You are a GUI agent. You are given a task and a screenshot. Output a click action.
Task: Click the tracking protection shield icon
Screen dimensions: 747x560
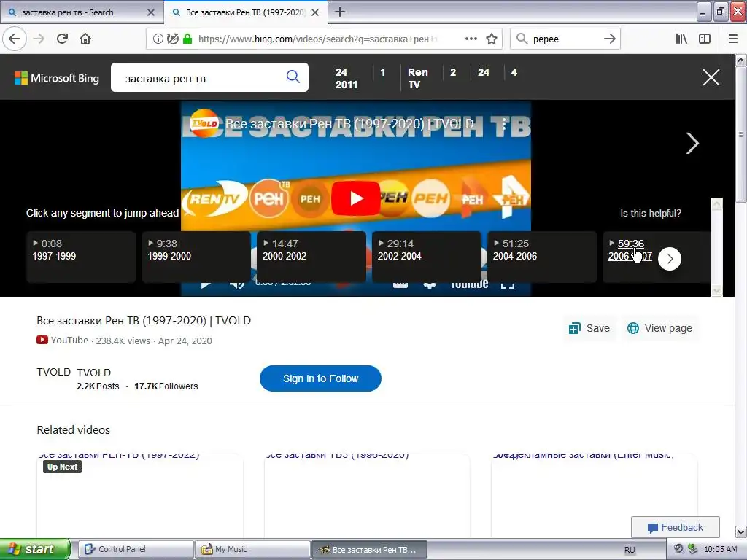(172, 39)
